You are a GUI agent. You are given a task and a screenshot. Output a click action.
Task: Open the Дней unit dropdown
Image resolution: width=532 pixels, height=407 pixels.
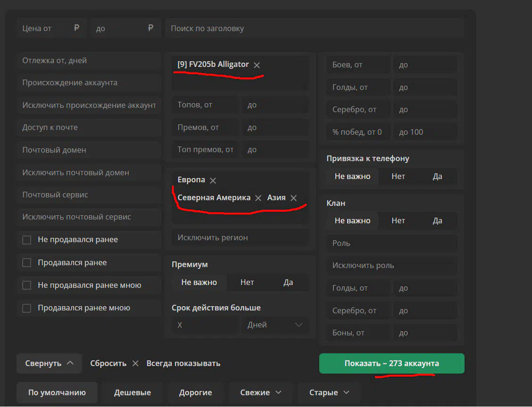click(x=275, y=325)
